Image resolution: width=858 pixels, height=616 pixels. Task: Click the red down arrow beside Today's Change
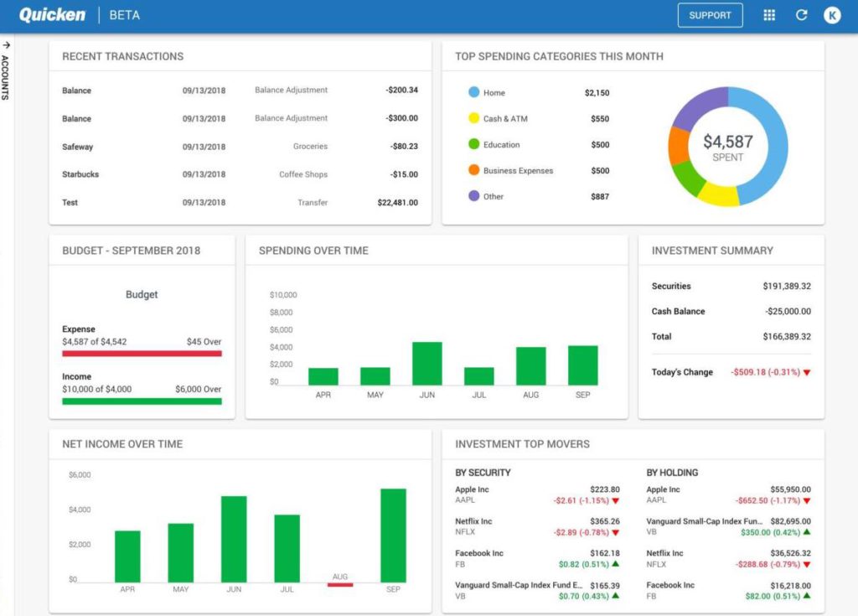[807, 372]
